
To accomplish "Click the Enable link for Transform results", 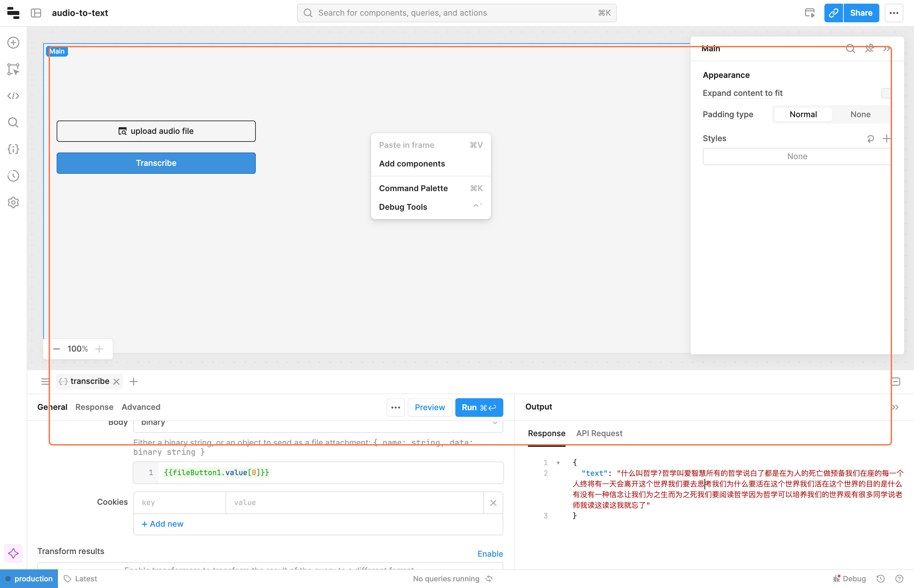I will click(x=490, y=554).
